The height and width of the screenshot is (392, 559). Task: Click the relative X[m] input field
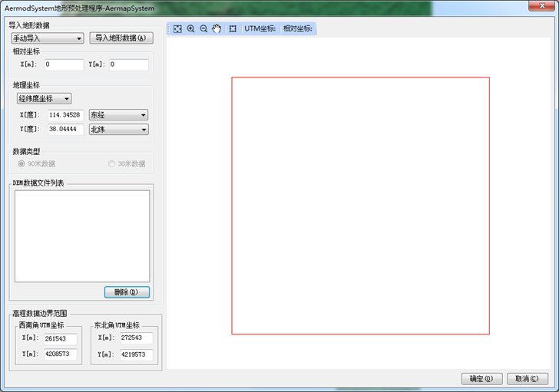pos(63,65)
